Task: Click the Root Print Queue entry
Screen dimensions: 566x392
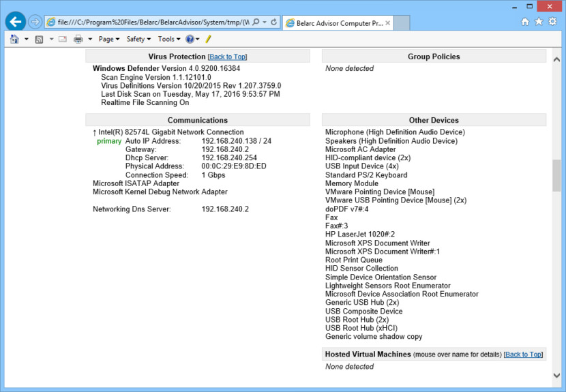Action: 354,260
